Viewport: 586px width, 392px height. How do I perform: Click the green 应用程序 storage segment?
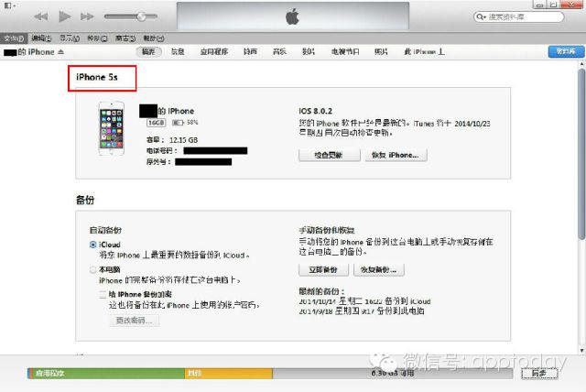pos(106,374)
